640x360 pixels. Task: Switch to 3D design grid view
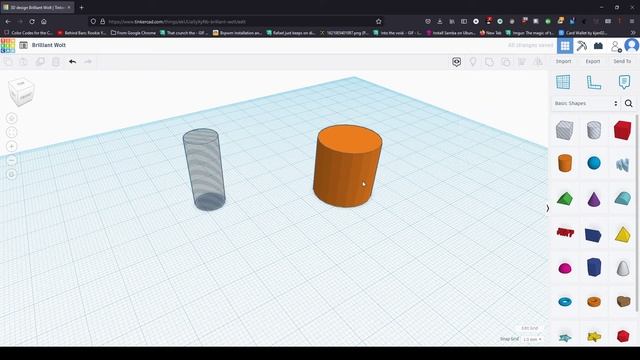[565, 46]
